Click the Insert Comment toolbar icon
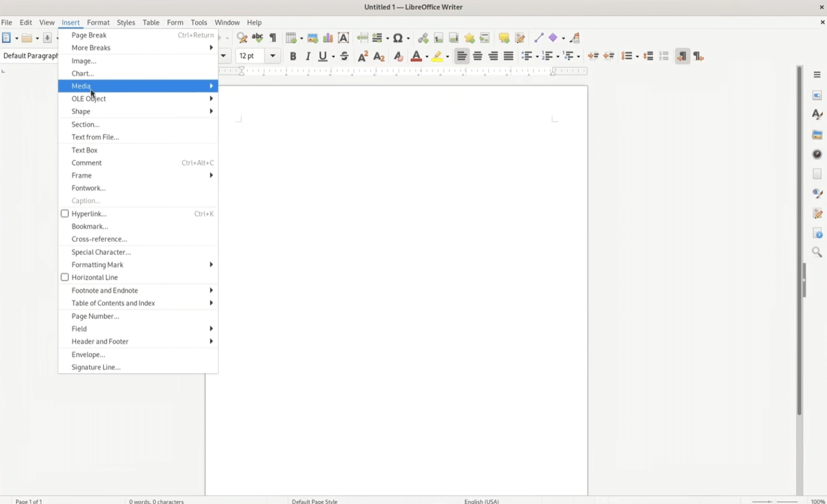The height and width of the screenshot is (504, 827). coord(504,38)
